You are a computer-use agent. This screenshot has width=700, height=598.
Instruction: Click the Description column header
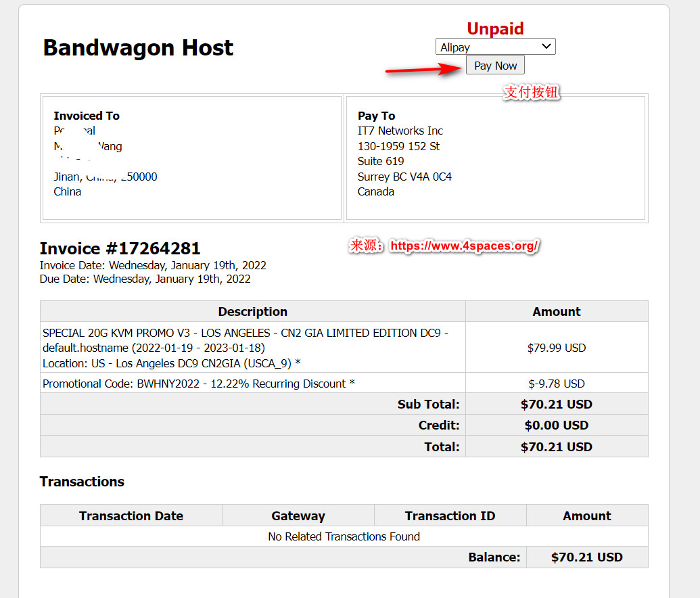point(252,311)
